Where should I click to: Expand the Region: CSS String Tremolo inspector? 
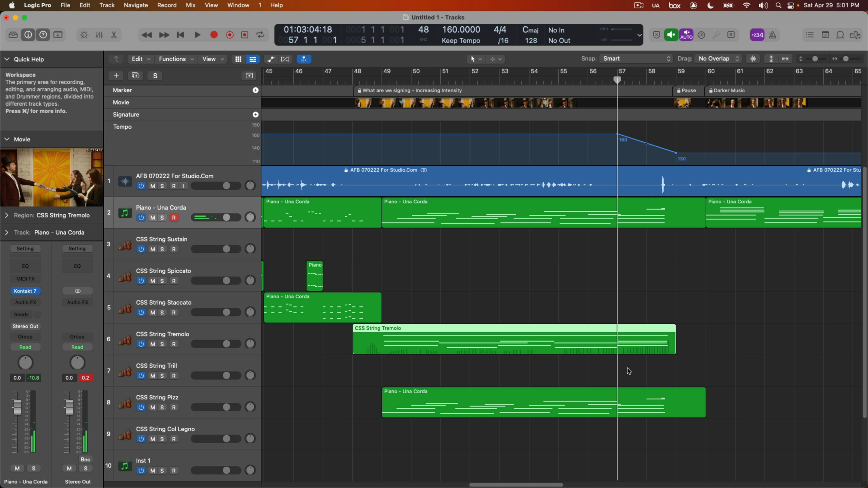(7, 215)
